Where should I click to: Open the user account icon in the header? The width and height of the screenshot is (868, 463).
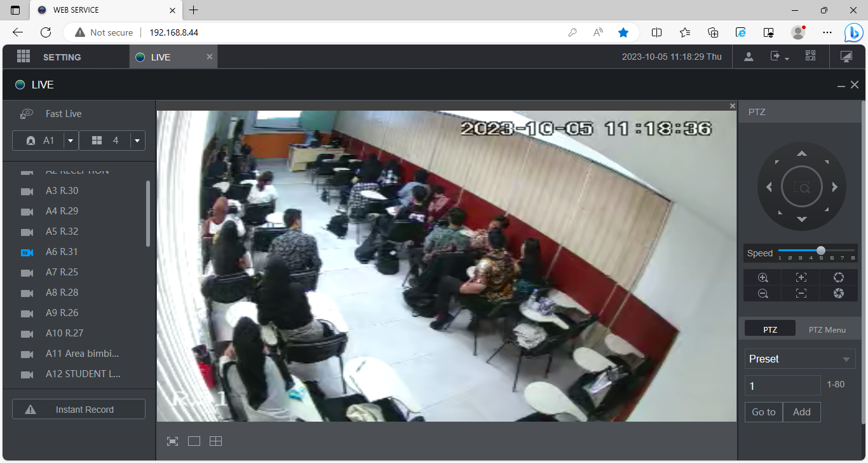pyautogui.click(x=749, y=57)
